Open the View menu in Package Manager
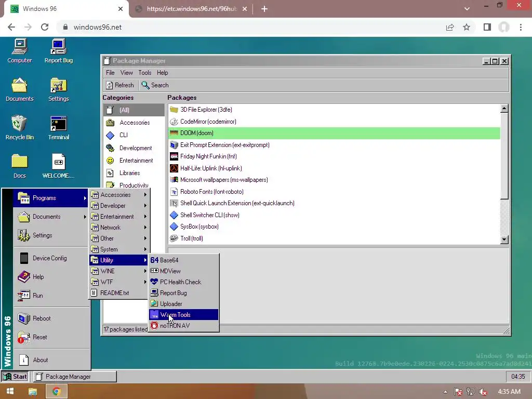The width and height of the screenshot is (532, 399). coord(126,73)
